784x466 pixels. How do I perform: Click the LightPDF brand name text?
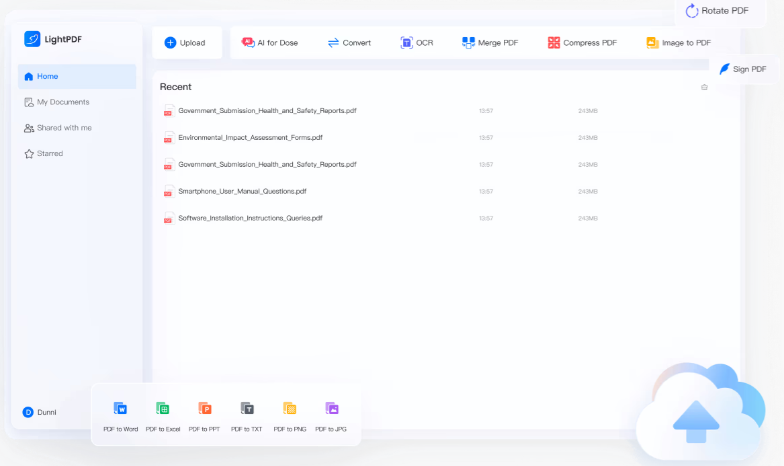coord(63,39)
